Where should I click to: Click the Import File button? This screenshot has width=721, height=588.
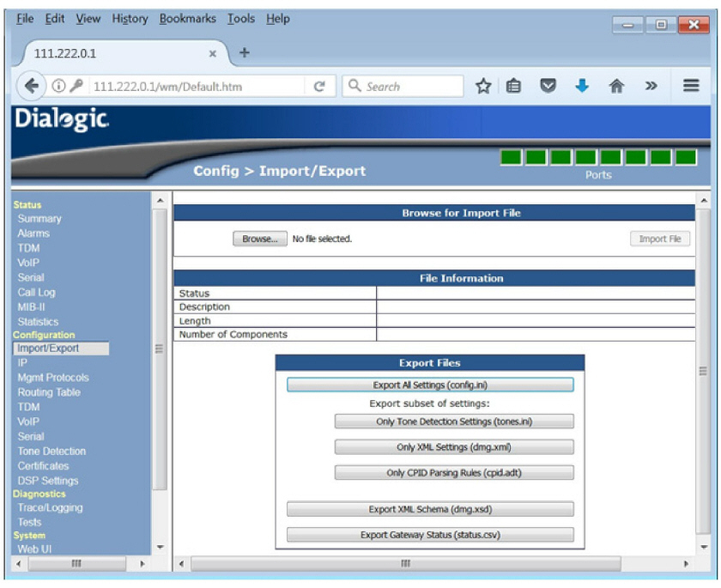pos(660,239)
